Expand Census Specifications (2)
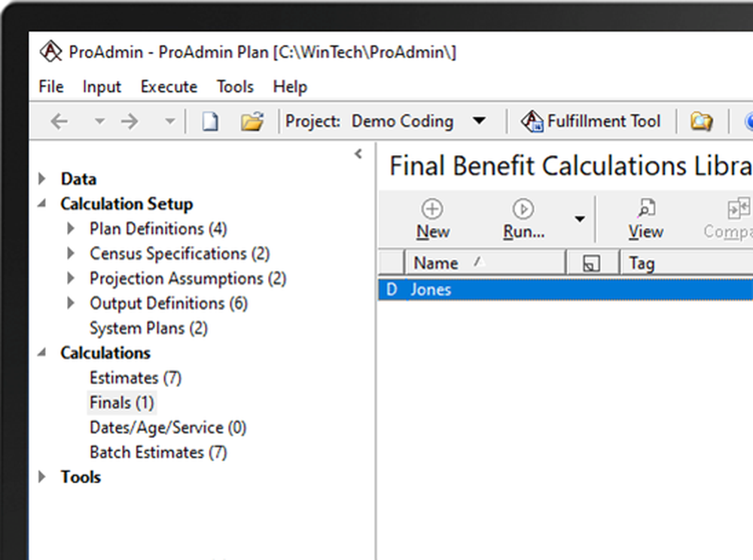 [x=71, y=254]
